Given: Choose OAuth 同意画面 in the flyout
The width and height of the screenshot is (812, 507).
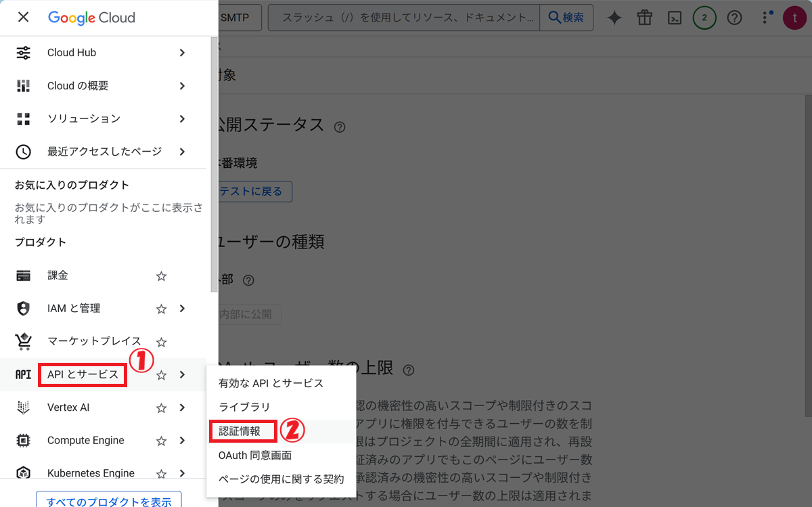Looking at the screenshot, I should coord(255,455).
